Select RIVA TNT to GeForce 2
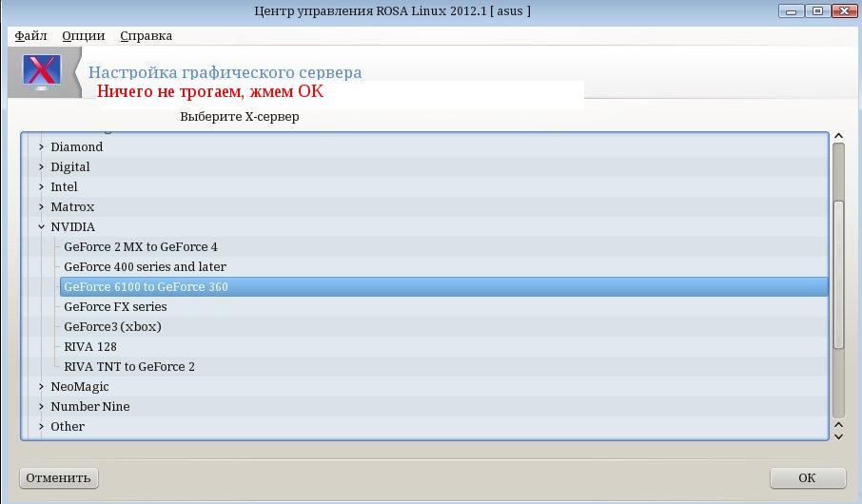 (x=129, y=367)
